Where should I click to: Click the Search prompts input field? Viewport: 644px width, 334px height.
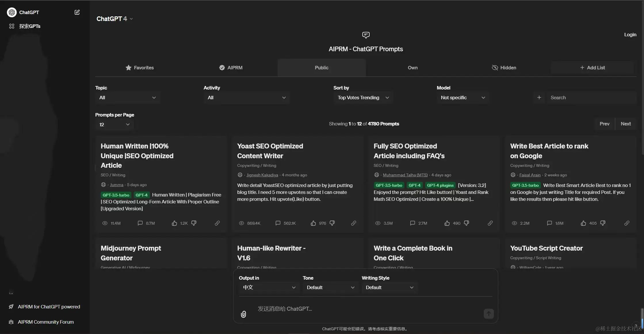(590, 98)
